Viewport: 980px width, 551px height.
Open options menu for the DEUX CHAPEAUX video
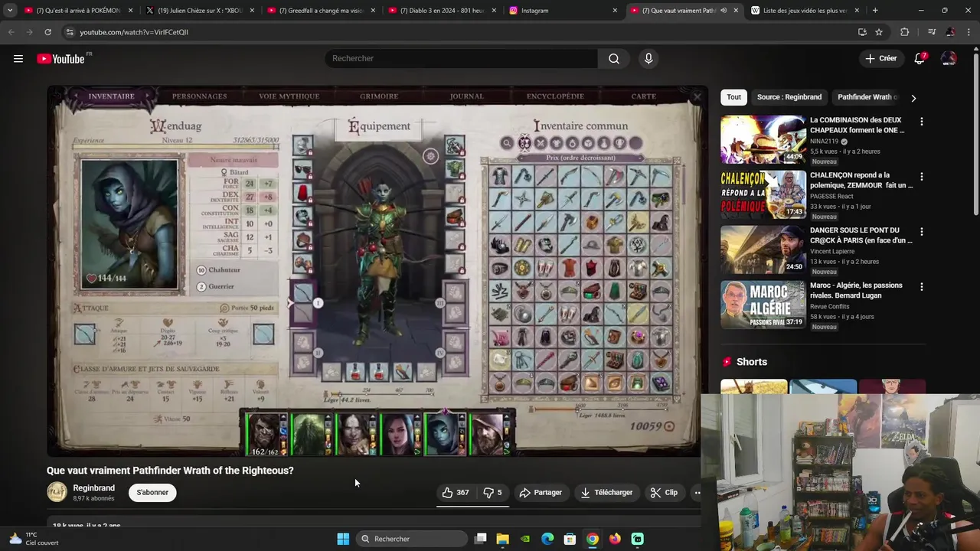[921, 122]
